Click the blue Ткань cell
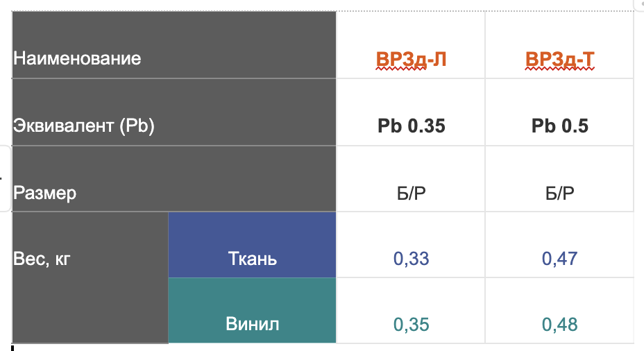Viewport: 644px width, 351px height. [252, 245]
